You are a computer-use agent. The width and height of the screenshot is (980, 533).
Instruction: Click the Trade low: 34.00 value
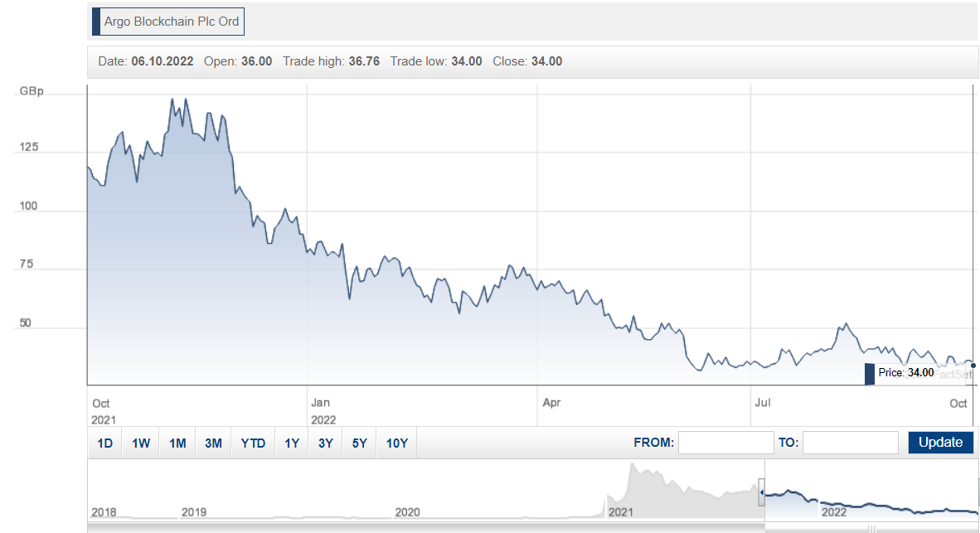[436, 61]
